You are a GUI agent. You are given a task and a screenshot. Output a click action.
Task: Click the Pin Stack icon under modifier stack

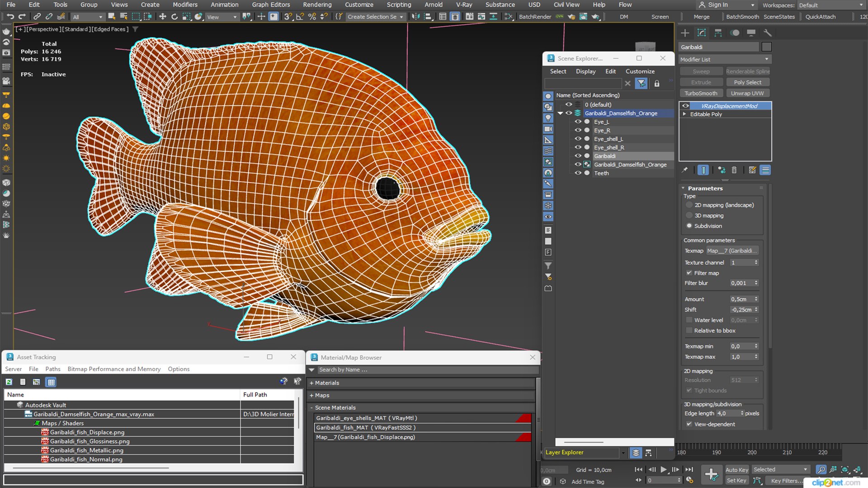[685, 170]
